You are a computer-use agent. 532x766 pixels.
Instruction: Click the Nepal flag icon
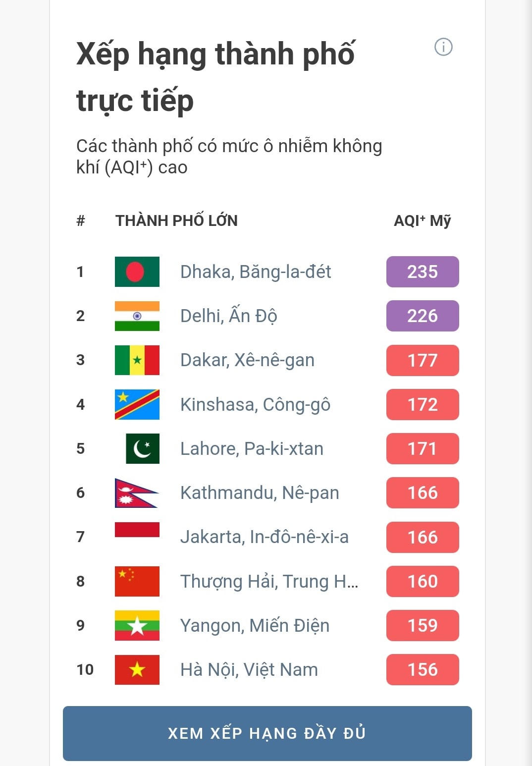(136, 493)
